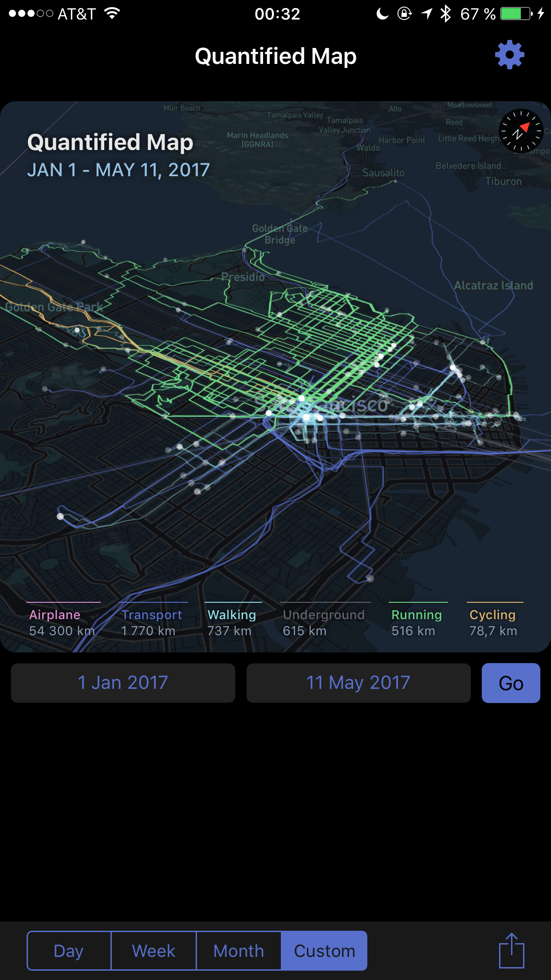
Task: Tap the Quantified Map navigation title
Action: click(x=275, y=56)
